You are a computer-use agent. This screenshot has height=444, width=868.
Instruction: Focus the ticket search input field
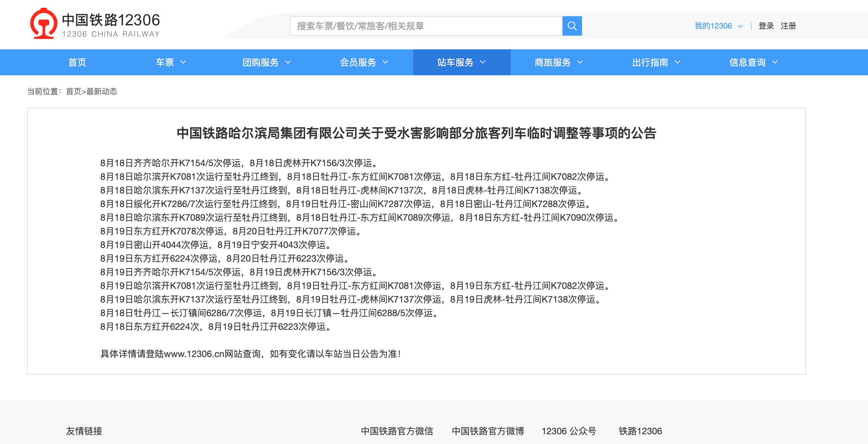[426, 26]
